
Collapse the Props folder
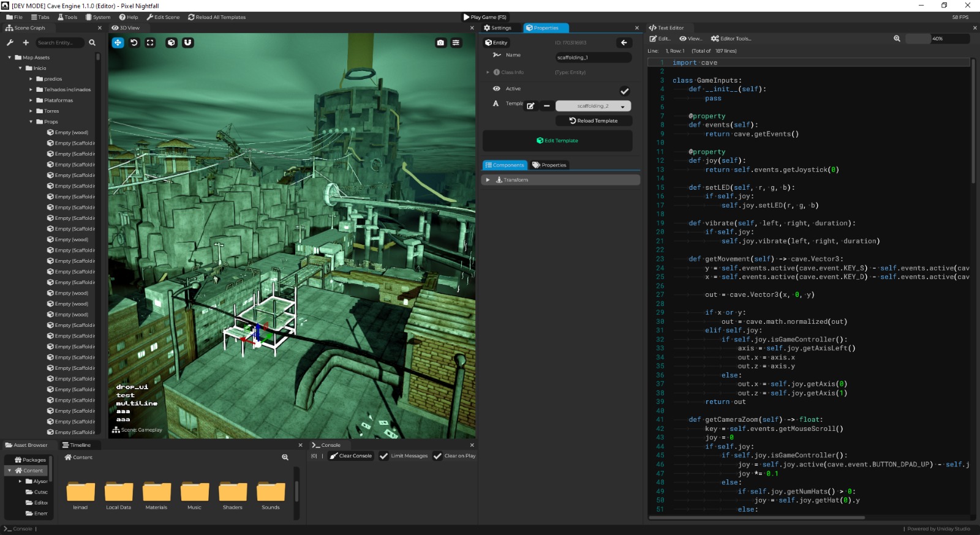coord(31,122)
